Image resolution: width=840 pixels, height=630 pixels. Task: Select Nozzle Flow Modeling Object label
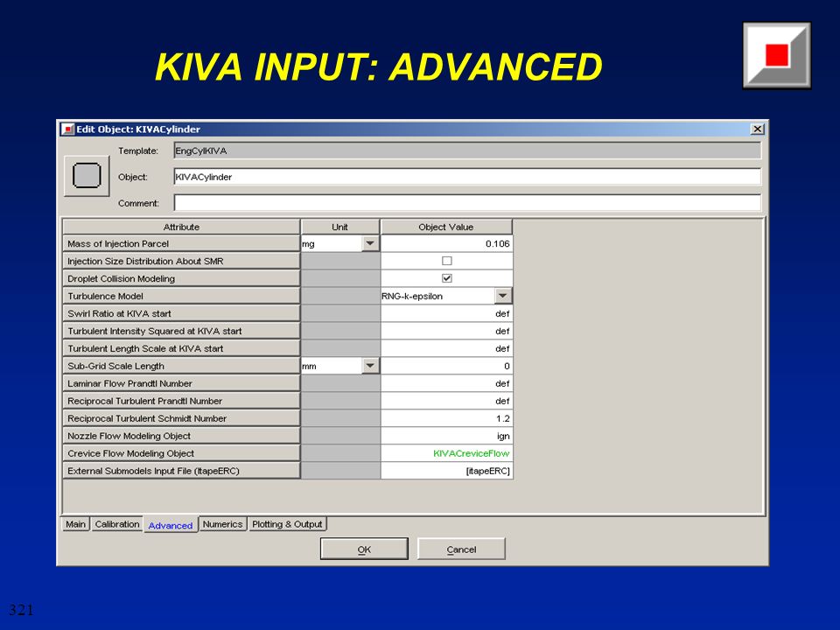[x=181, y=436]
